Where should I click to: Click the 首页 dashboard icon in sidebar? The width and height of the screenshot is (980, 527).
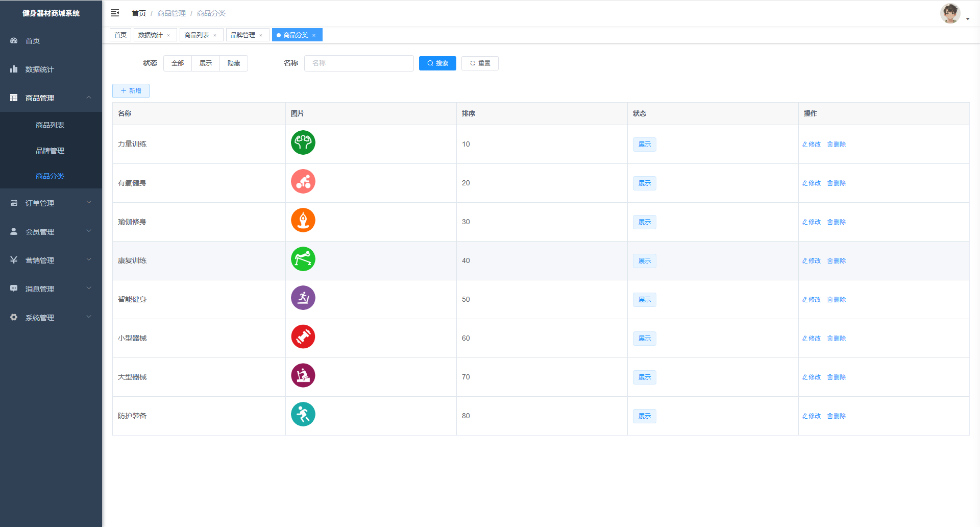(14, 40)
